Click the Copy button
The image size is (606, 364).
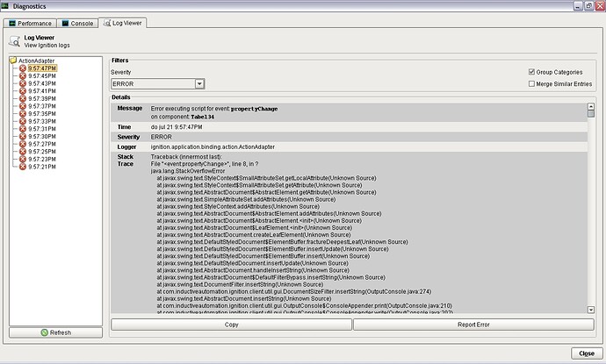(232, 325)
